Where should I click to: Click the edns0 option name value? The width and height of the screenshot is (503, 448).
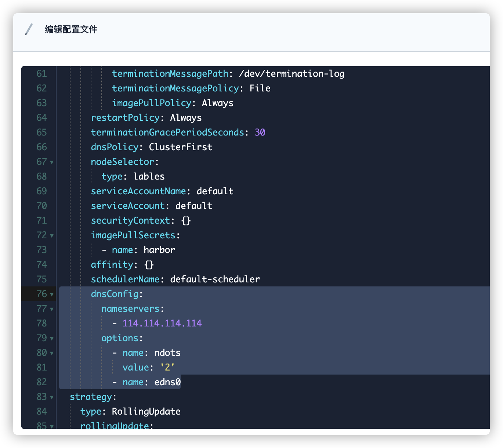tap(167, 382)
